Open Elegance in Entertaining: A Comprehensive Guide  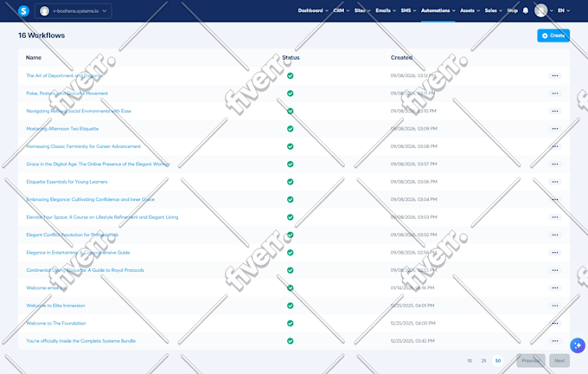point(78,252)
